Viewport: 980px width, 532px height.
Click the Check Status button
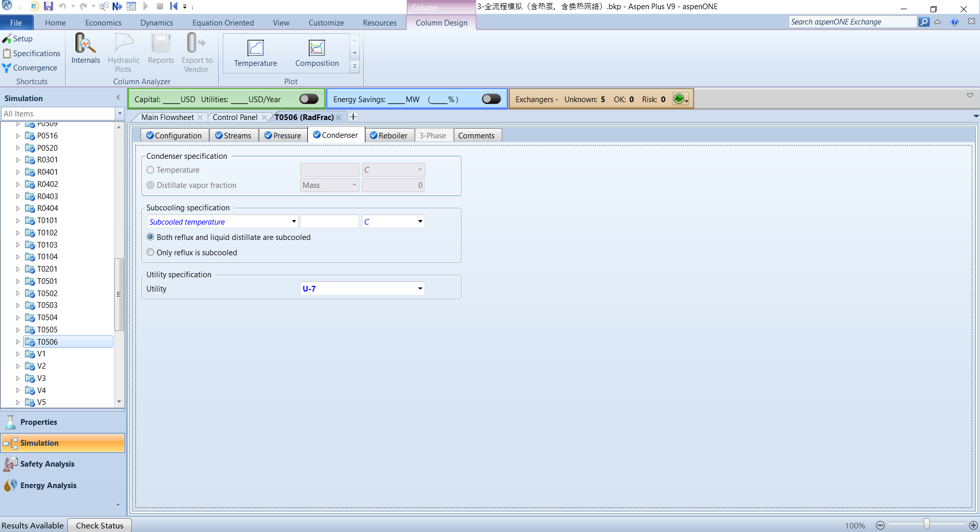(100, 525)
